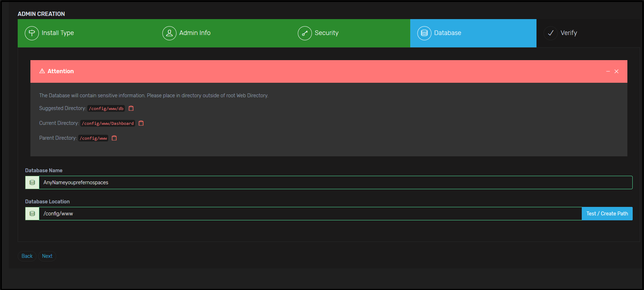Collapse the Attention panel with minus button
Screen dimensions: 644x290
608,71
